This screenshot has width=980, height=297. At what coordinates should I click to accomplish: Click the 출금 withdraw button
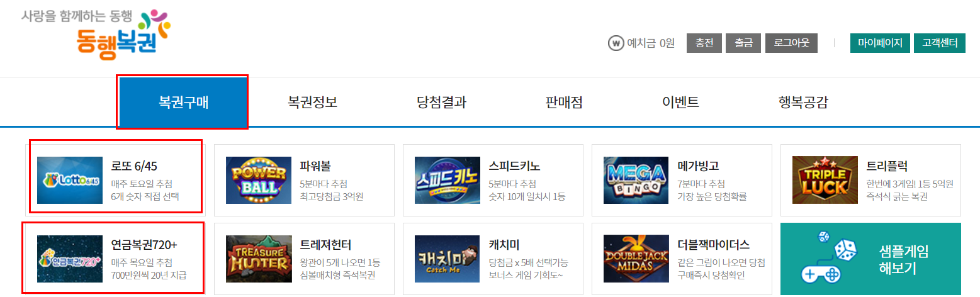pos(743,43)
